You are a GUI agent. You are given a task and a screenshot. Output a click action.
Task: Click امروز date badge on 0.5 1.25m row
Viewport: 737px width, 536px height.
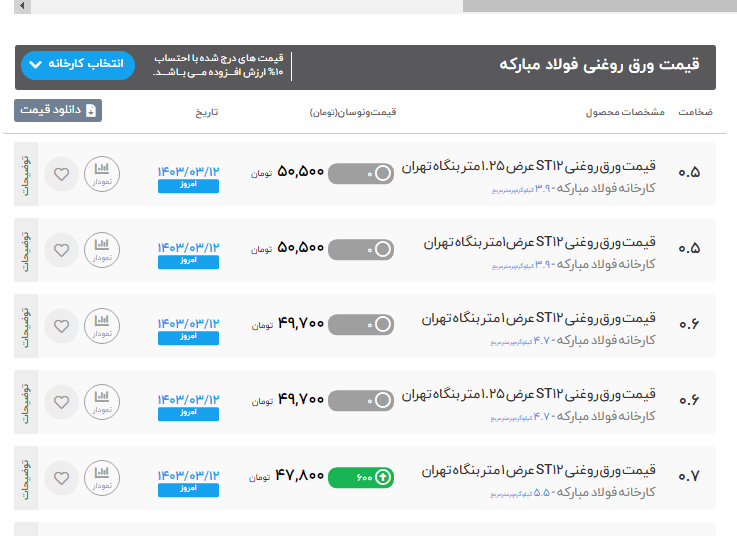pyautogui.click(x=188, y=186)
